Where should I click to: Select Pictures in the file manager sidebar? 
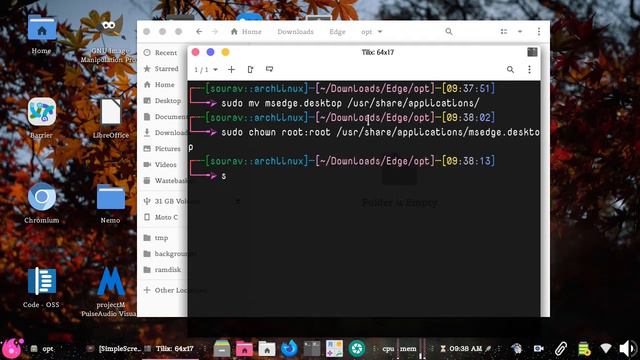click(162, 149)
